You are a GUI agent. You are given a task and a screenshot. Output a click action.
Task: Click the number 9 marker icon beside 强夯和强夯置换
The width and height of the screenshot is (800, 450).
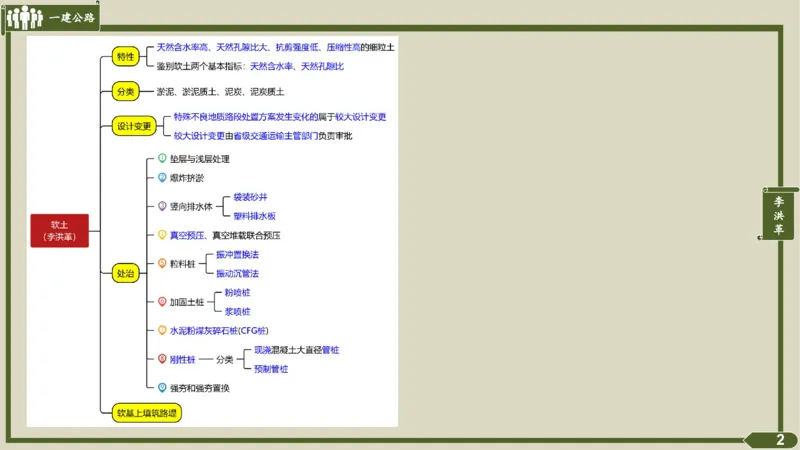pos(162,387)
